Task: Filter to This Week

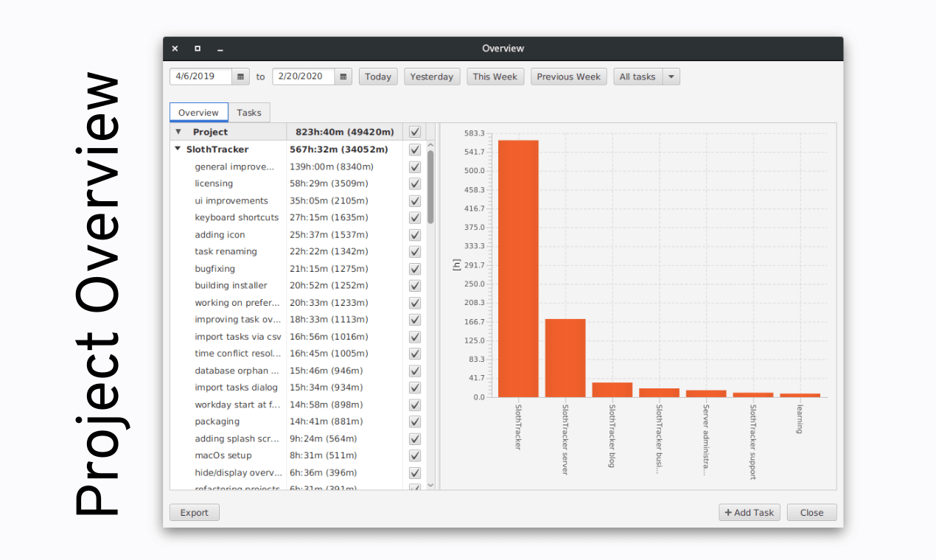Action: [x=495, y=77]
